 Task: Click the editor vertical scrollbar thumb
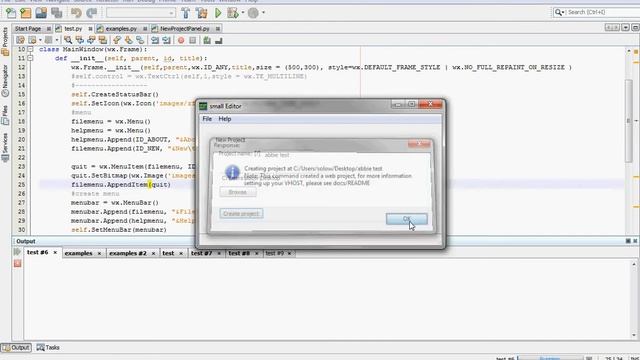(x=628, y=120)
